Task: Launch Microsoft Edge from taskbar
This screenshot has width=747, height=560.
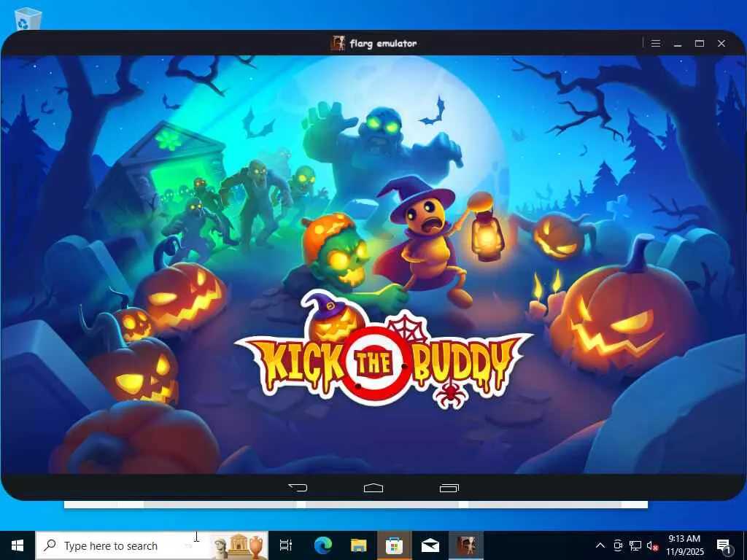Action: coord(322,545)
